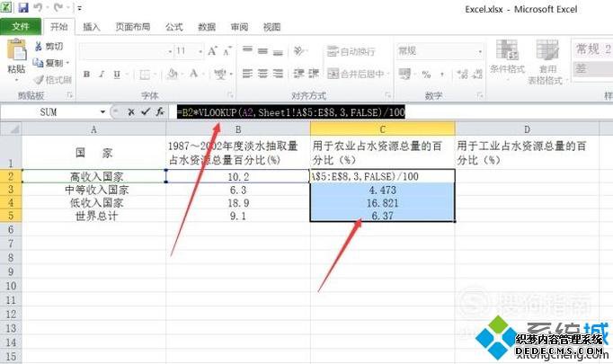Open alignment group dialog launcher

[387, 95]
